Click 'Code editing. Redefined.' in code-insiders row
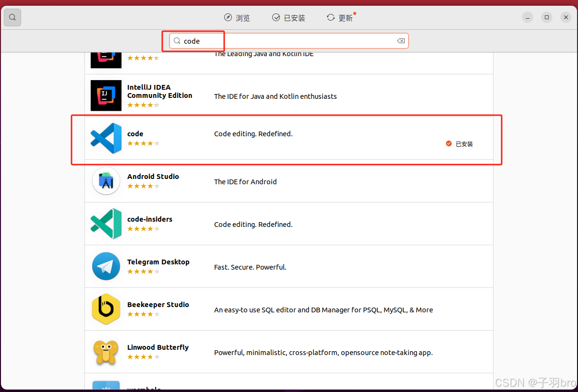 pos(253,225)
